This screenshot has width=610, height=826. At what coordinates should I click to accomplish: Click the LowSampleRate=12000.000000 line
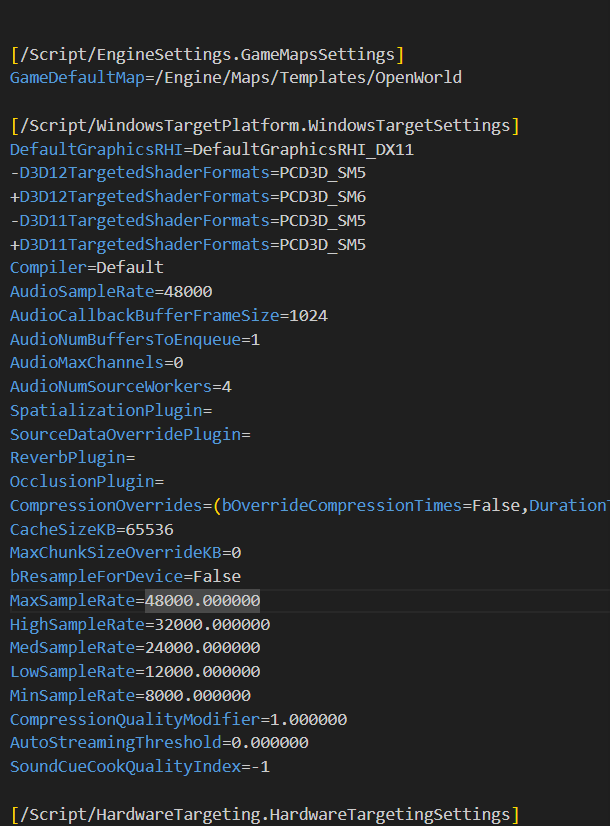point(135,672)
